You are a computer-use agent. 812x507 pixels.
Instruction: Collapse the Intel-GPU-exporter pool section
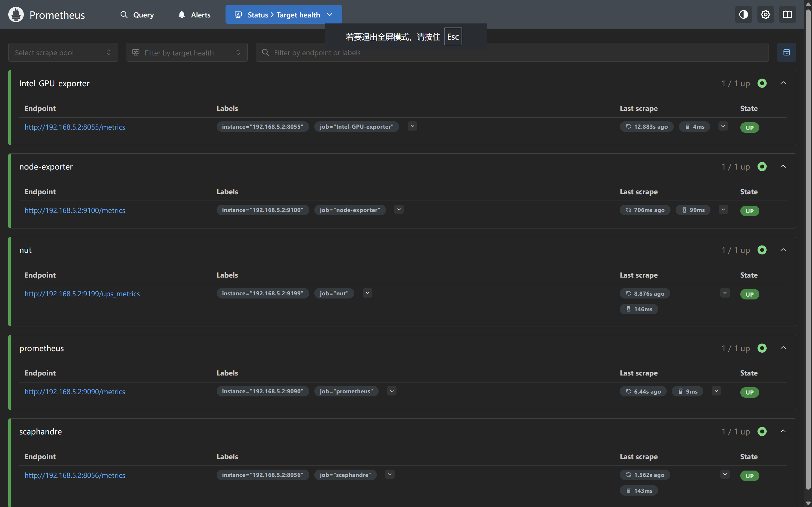point(783,83)
